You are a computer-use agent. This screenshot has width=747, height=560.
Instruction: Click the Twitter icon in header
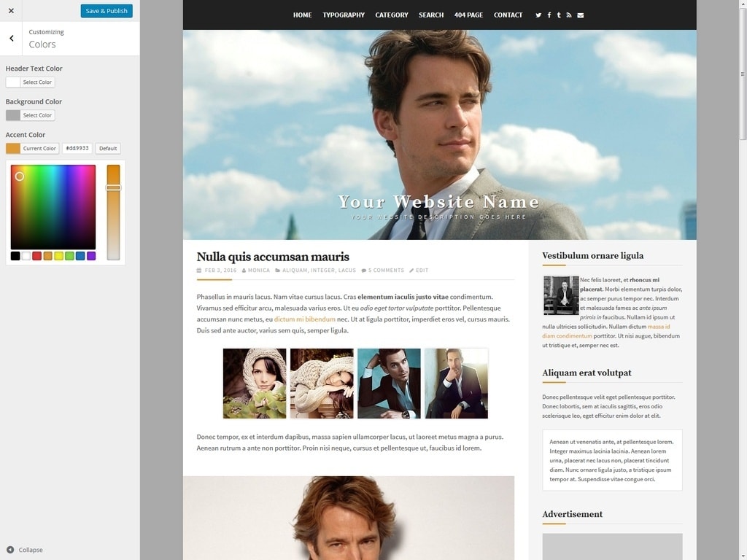538,15
